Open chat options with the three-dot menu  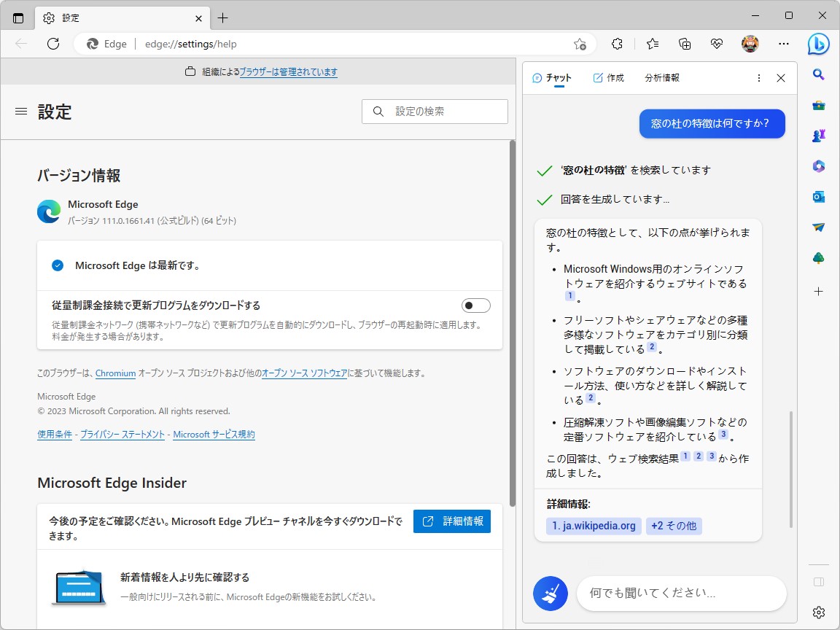pyautogui.click(x=758, y=77)
